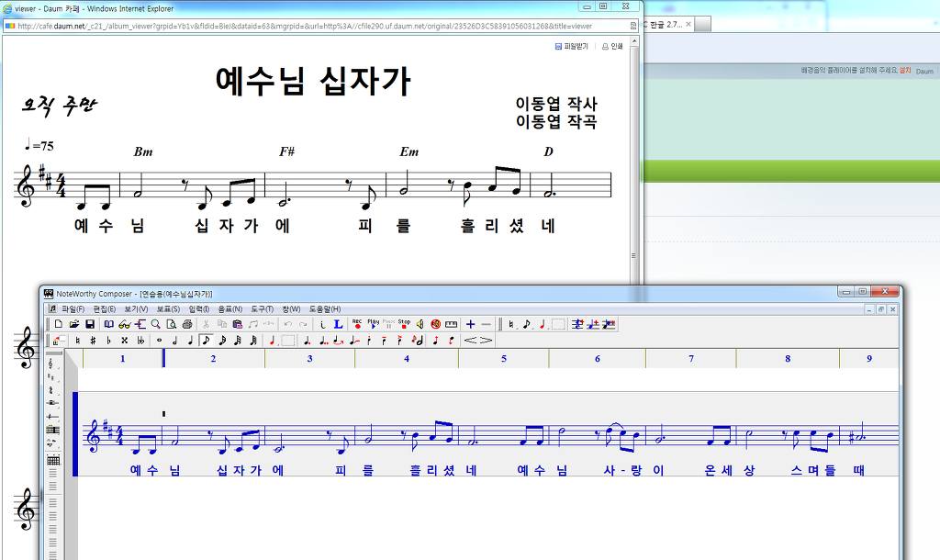
Task: Play the score with the Play button
Action: point(374,324)
